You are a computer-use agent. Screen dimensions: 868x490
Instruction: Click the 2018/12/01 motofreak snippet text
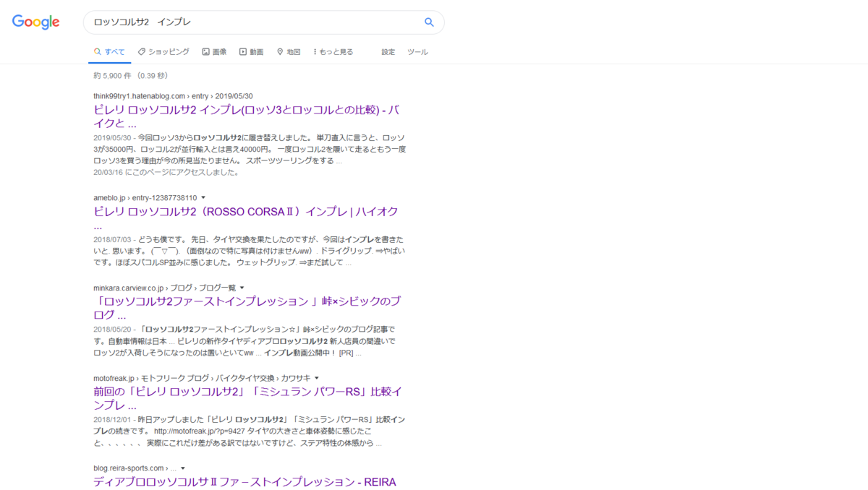click(x=250, y=431)
